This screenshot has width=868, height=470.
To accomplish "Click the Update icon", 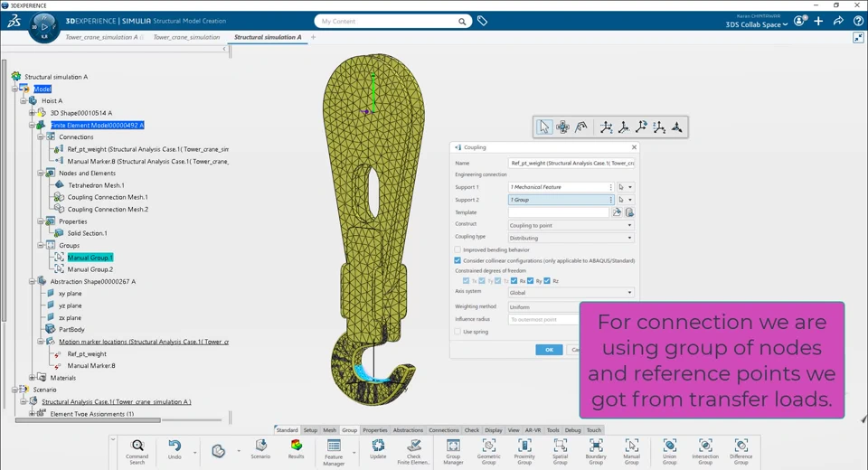I will [378, 446].
